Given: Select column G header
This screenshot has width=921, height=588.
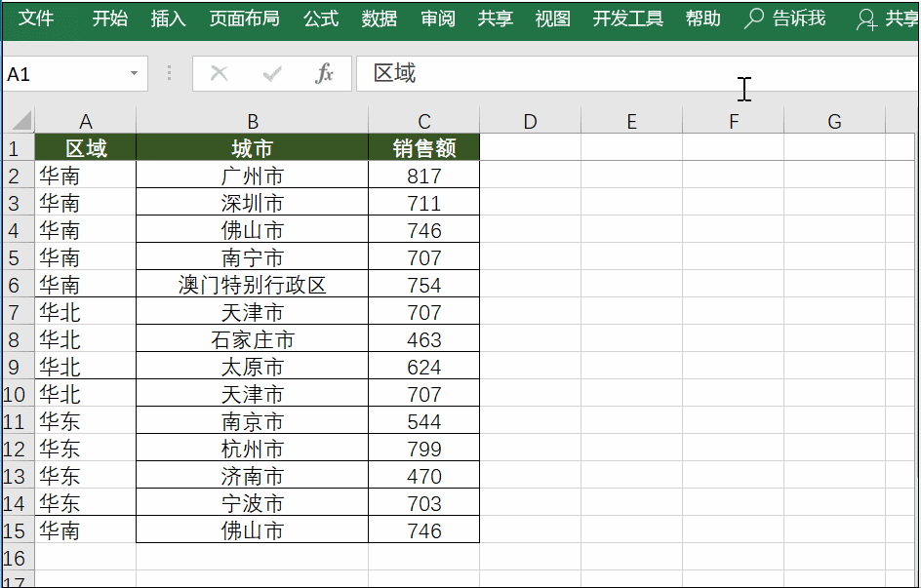Looking at the screenshot, I should tap(835, 121).
